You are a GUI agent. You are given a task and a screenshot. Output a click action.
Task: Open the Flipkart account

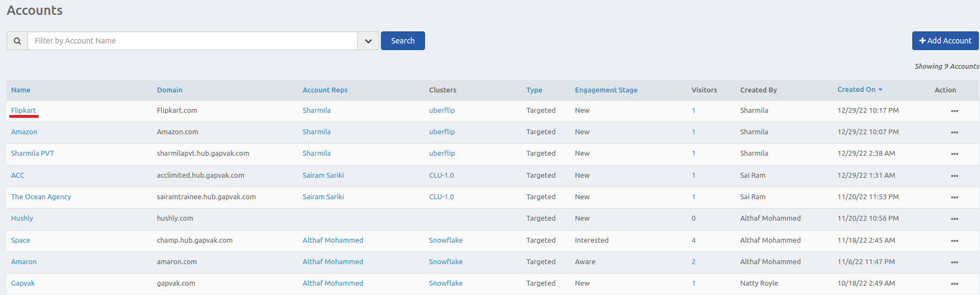tap(23, 111)
